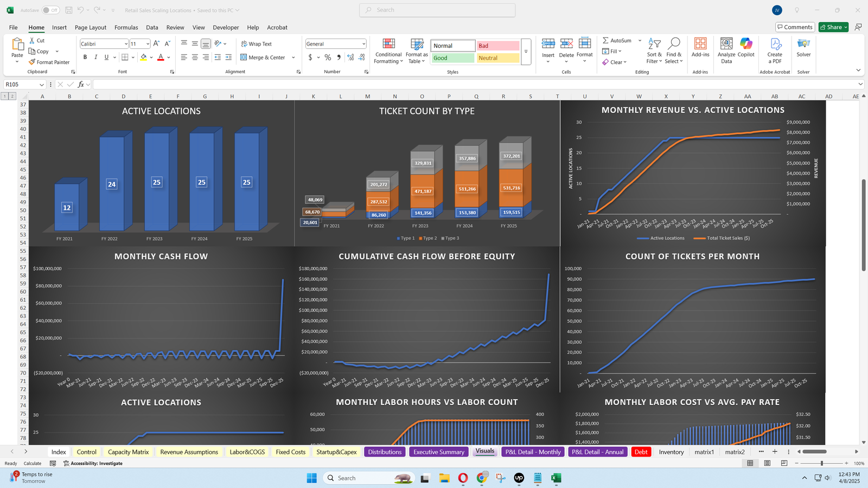Expand the Name Box dropdown

pyautogui.click(x=41, y=85)
